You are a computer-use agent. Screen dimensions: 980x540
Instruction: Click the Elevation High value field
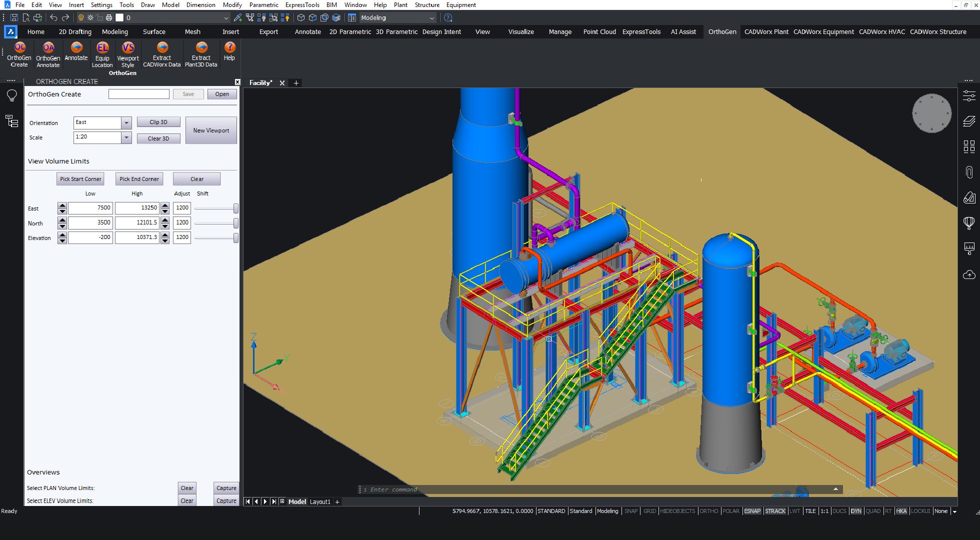pyautogui.click(x=137, y=237)
